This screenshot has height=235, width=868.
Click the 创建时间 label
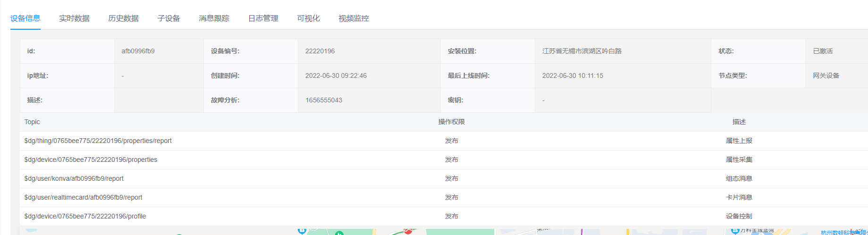(225, 76)
